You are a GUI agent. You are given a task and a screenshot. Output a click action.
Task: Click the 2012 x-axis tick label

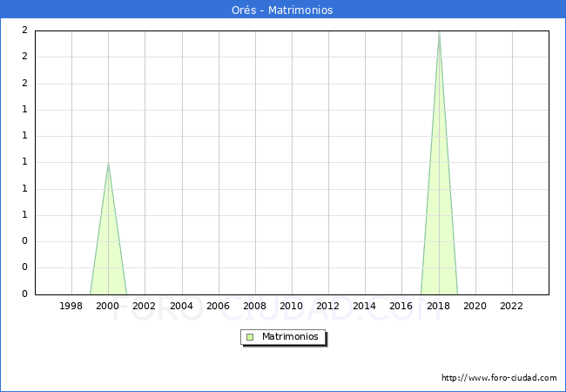pyautogui.click(x=327, y=306)
